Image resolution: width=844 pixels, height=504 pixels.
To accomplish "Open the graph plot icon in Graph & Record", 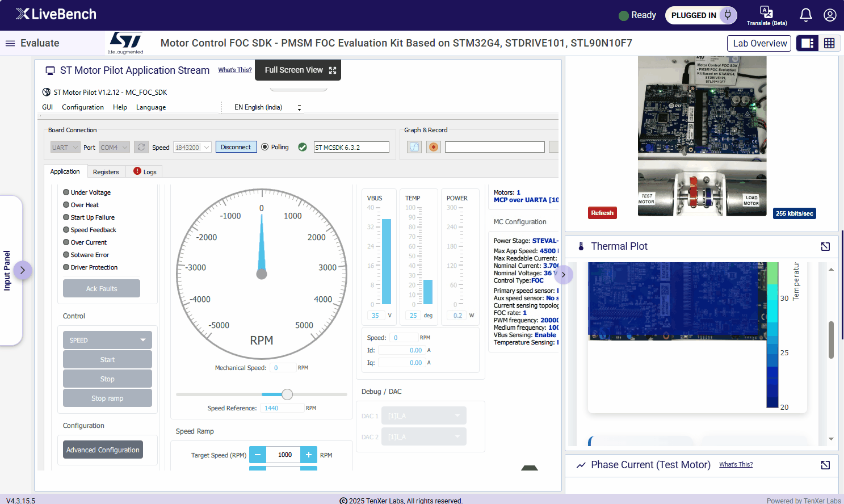I will 414,147.
